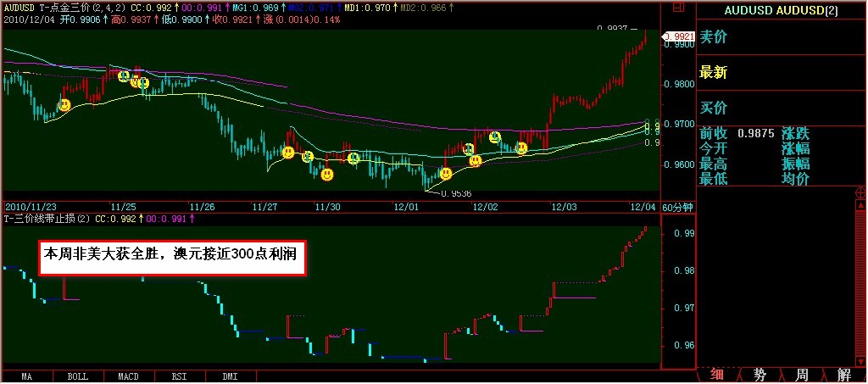The width and height of the screenshot is (868, 384).
Task: Click the smiley marker beside the 0.9536 low
Action: [x=446, y=174]
